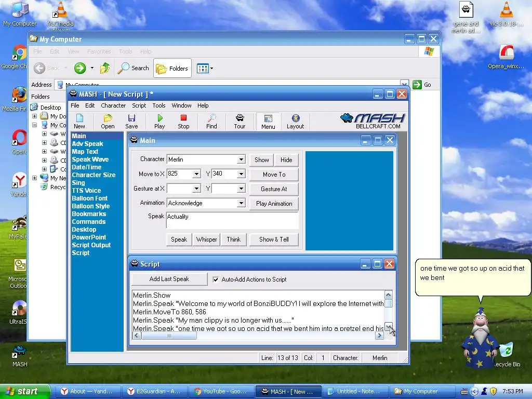Open the Character menu
The height and width of the screenshot is (399, 532).
[113, 105]
